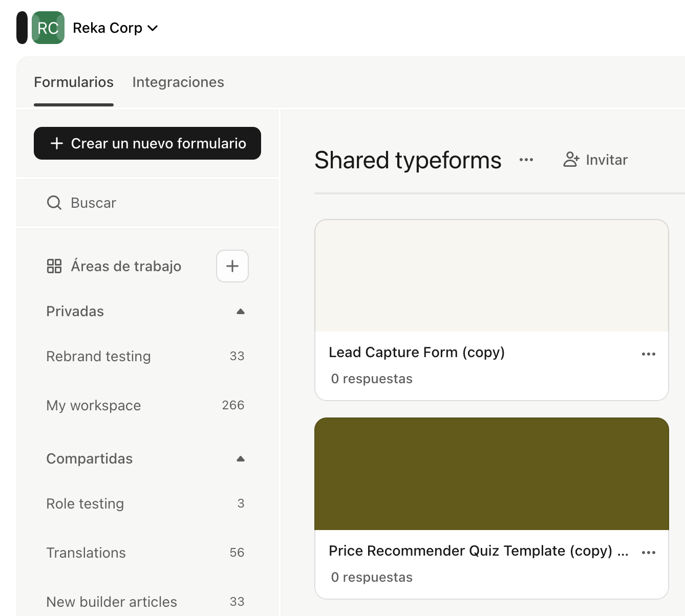Open Shared typeforms more options menu

point(526,160)
